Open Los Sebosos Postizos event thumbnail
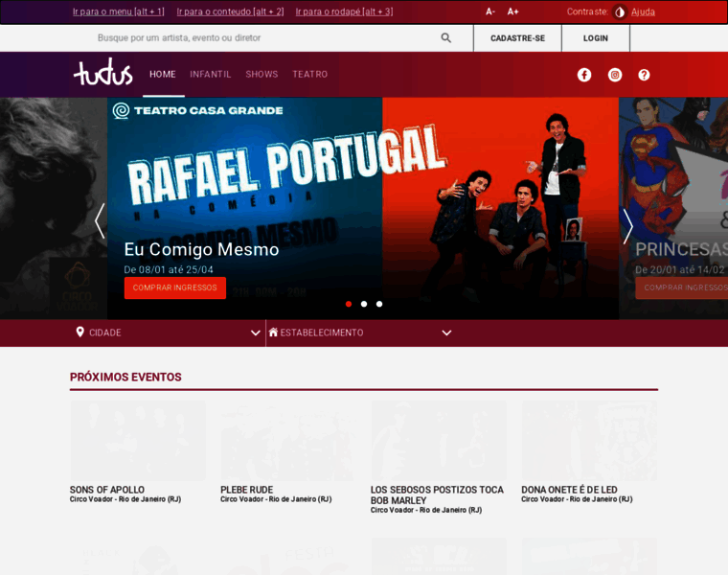Screen dimensions: 728x575 [439, 441]
